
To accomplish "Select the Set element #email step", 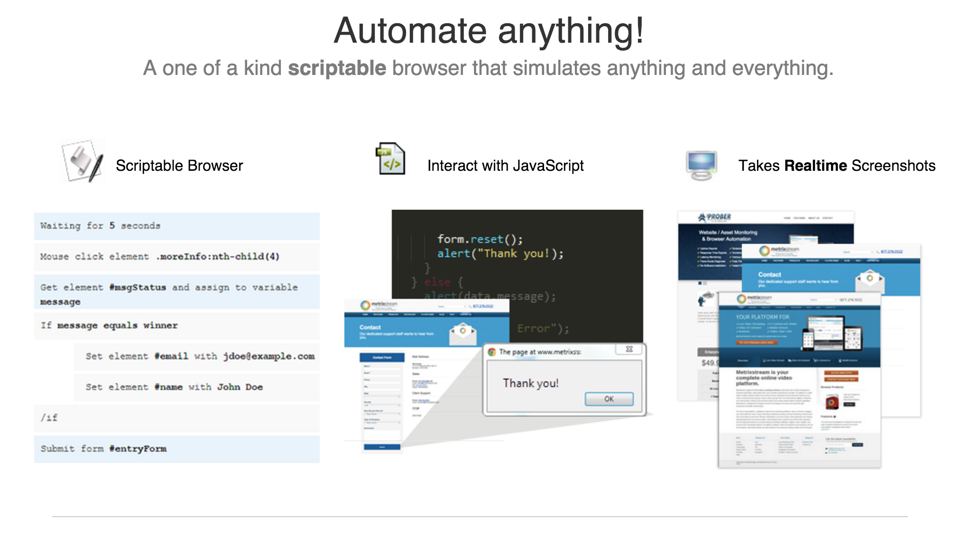I will click(x=196, y=356).
